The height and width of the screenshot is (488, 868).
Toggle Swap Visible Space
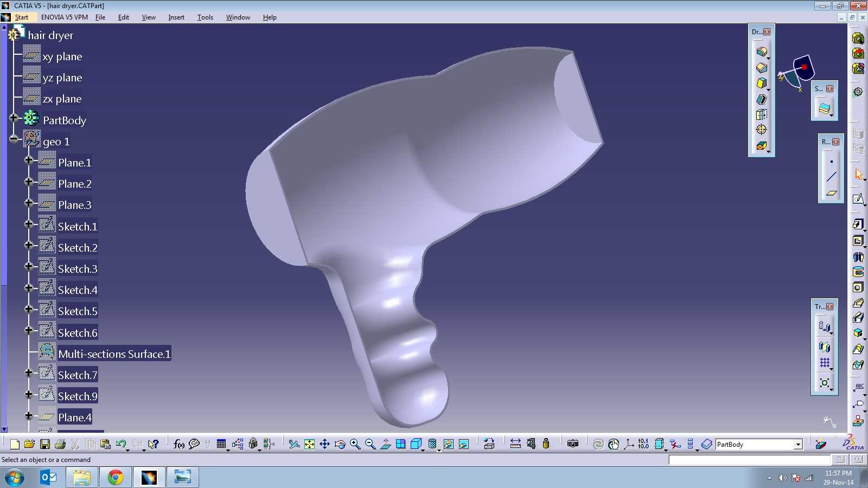[464, 444]
